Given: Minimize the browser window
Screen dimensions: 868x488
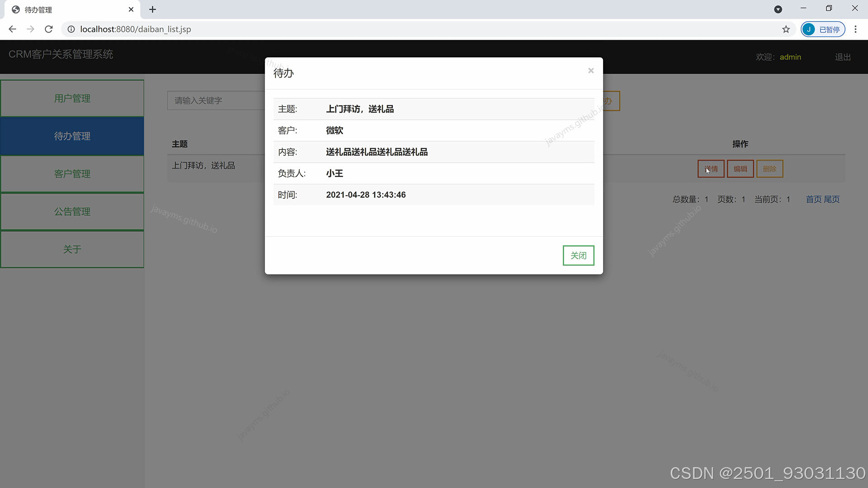Looking at the screenshot, I should coord(803,9).
